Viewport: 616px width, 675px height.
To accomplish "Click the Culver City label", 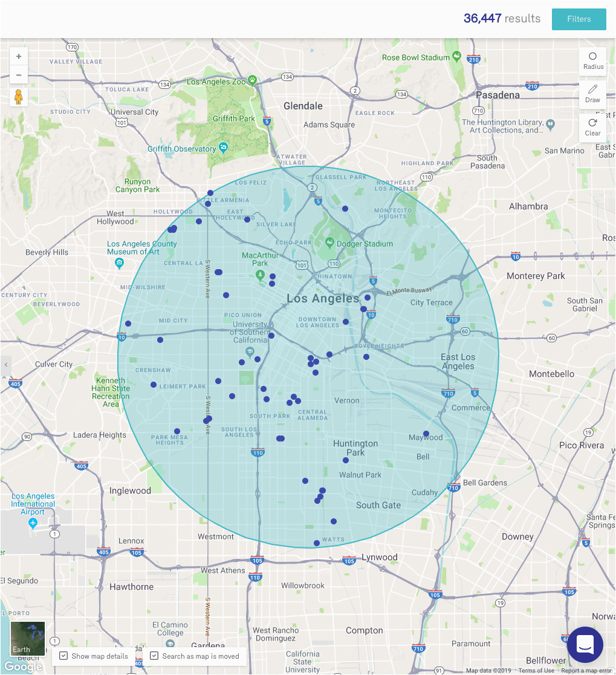I will pyautogui.click(x=54, y=364).
